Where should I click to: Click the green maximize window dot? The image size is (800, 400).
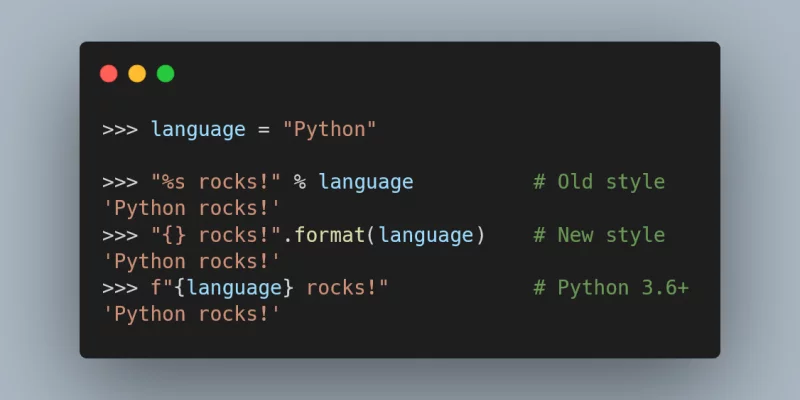(x=165, y=73)
